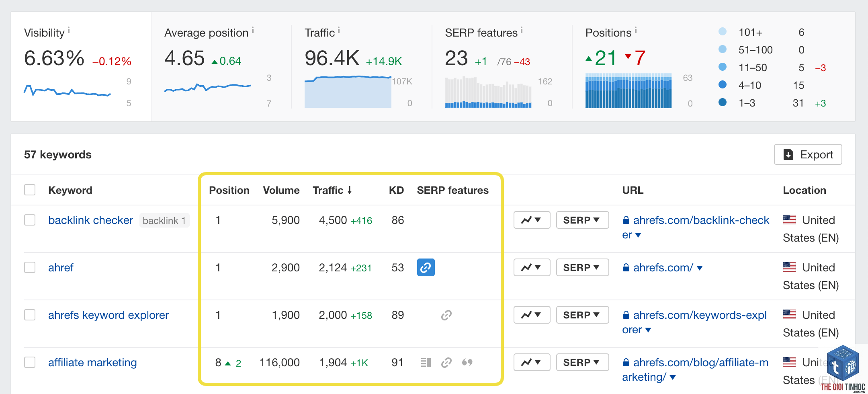Click the Average position info icon
The height and width of the screenshot is (394, 868).
click(253, 30)
